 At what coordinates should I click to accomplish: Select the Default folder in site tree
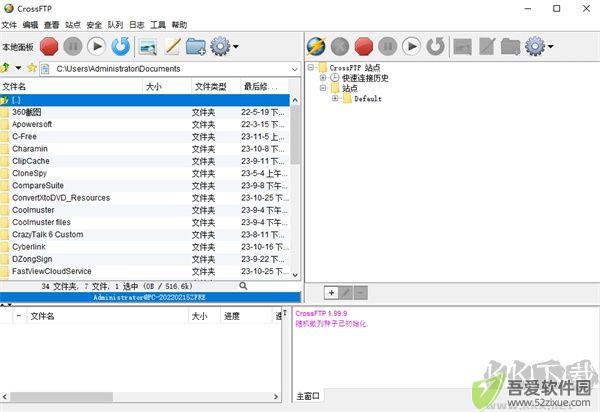[362, 99]
